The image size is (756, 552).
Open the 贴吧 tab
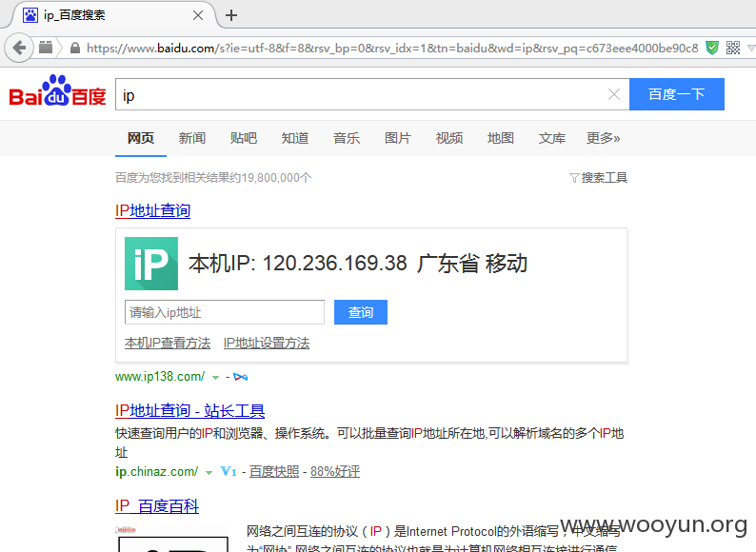[244, 138]
